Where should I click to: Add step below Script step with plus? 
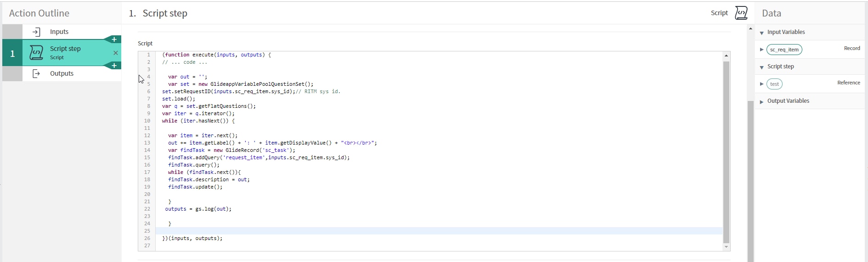pos(114,66)
